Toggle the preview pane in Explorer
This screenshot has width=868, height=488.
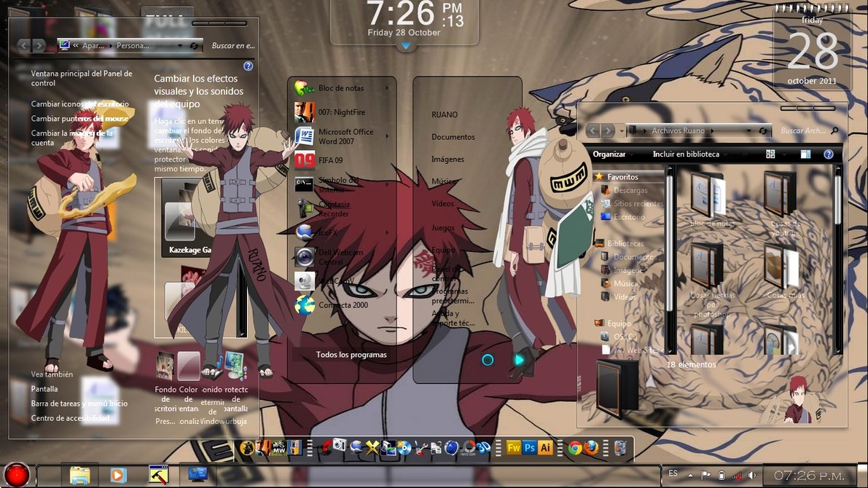(805, 154)
